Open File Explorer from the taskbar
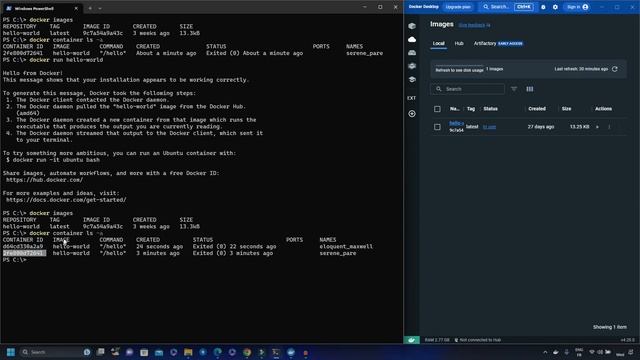The image size is (640, 360). (x=188, y=352)
